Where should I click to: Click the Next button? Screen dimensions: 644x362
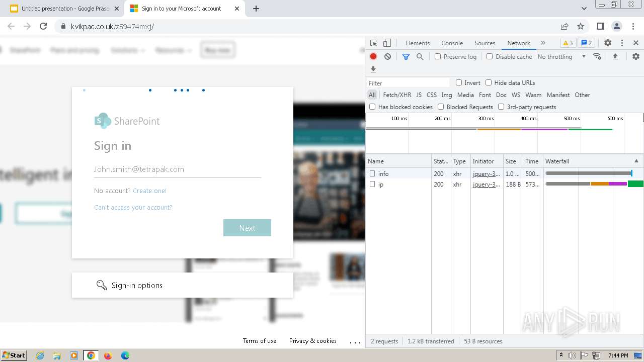tap(247, 228)
